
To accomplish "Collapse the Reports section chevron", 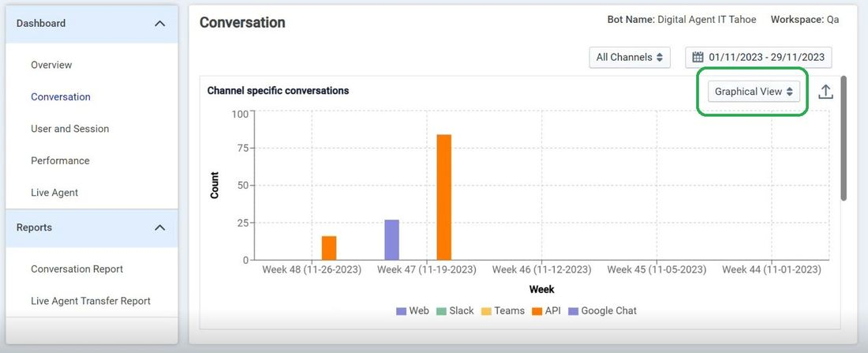I will (160, 227).
